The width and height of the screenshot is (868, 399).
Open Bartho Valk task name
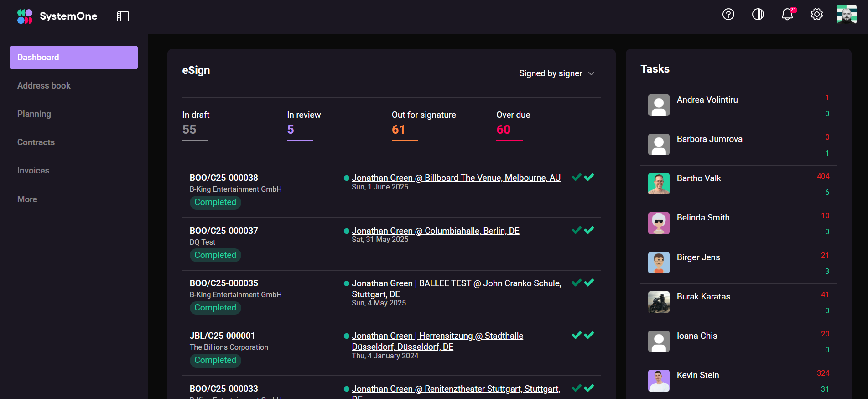[x=699, y=178]
